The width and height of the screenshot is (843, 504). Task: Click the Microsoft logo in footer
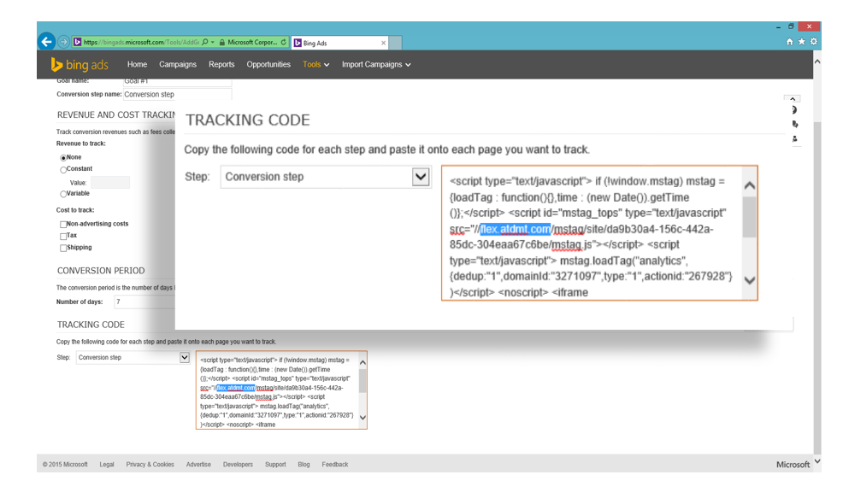pos(793,464)
